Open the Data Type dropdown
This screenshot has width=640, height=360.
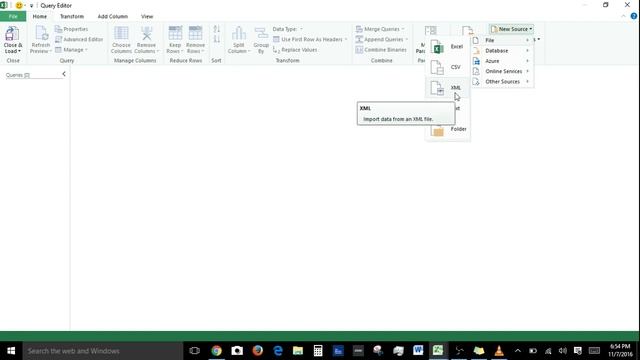point(288,29)
